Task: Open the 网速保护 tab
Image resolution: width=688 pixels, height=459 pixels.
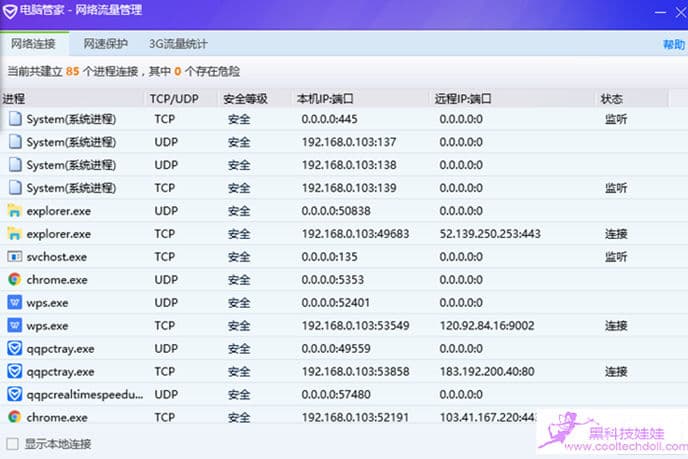Action: click(105, 44)
